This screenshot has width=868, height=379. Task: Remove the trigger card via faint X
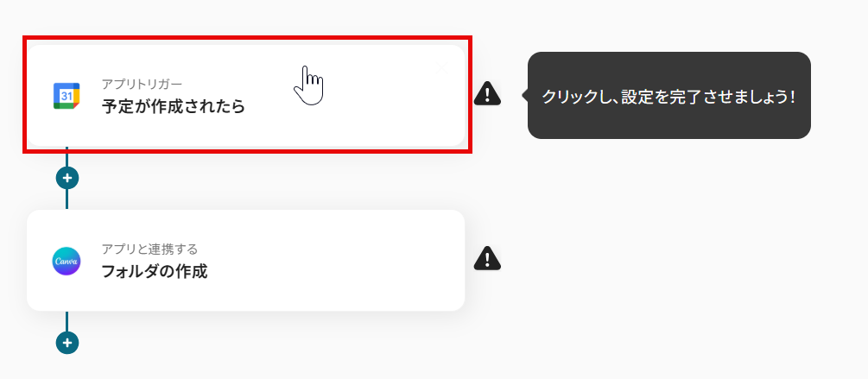[x=441, y=68]
